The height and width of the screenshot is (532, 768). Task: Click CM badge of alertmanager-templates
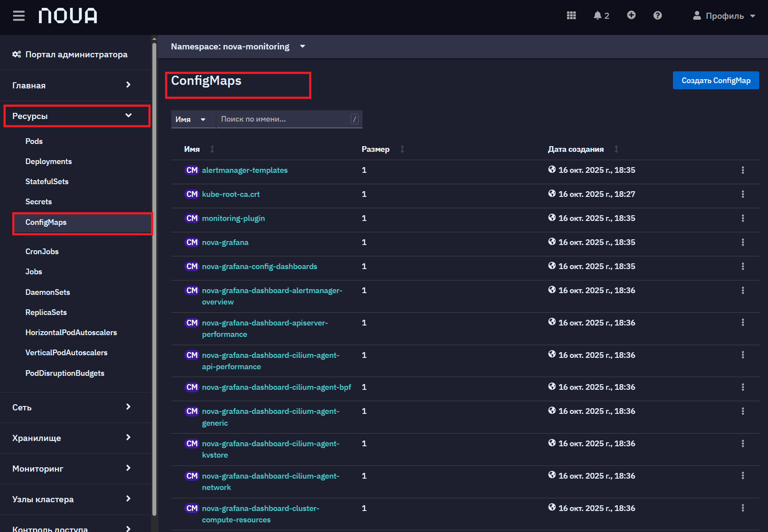(x=192, y=170)
